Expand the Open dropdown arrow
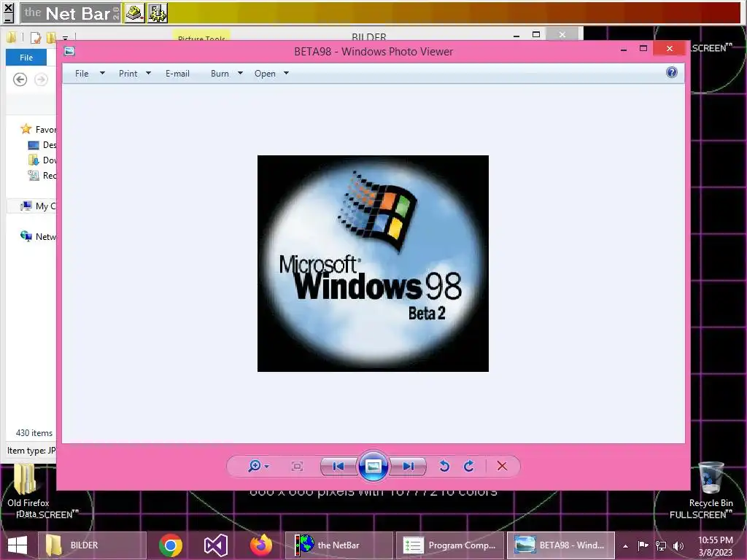Screen dimensions: 747x560 click(286, 74)
